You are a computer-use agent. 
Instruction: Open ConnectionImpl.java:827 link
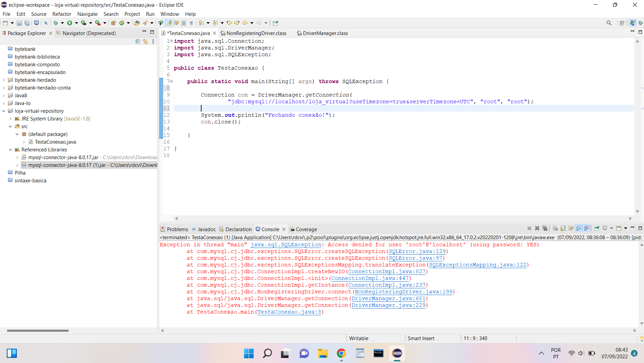click(387, 271)
